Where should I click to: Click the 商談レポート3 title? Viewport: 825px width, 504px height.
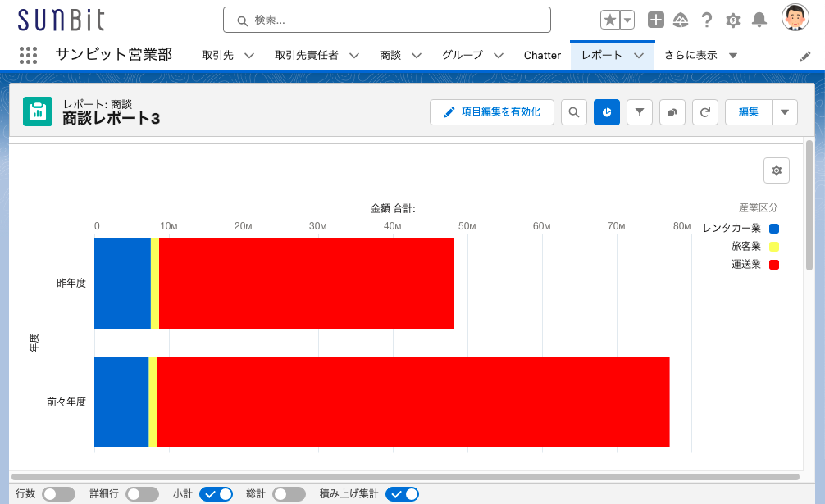[x=111, y=119]
